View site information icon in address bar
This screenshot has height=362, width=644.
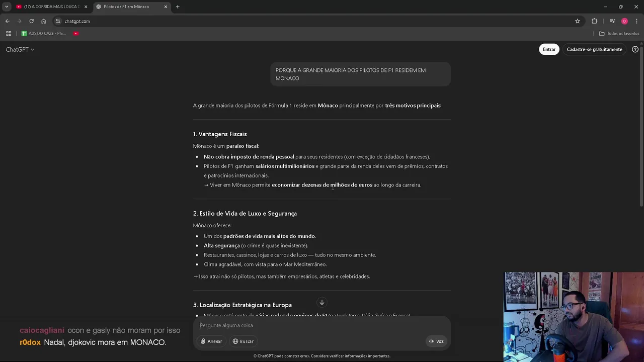click(x=58, y=21)
